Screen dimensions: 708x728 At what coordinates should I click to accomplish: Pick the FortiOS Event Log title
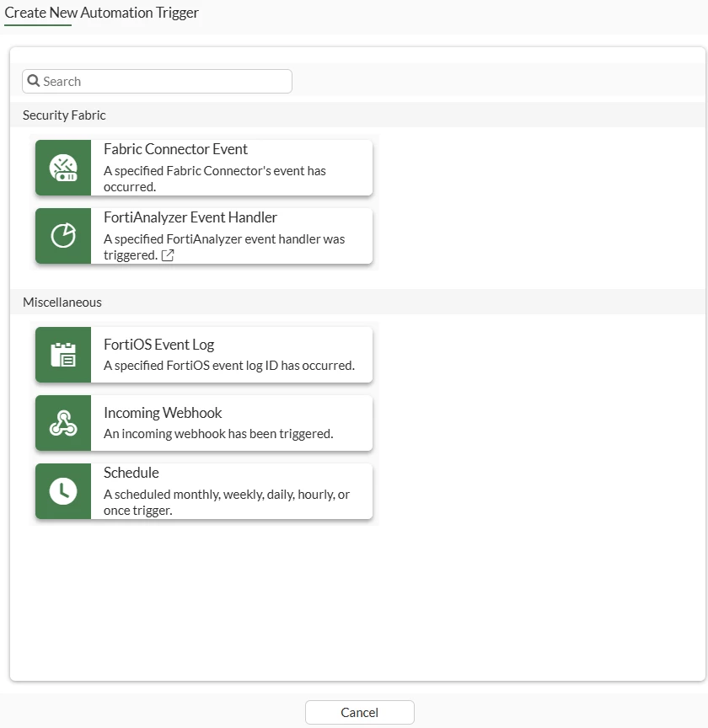[159, 345]
